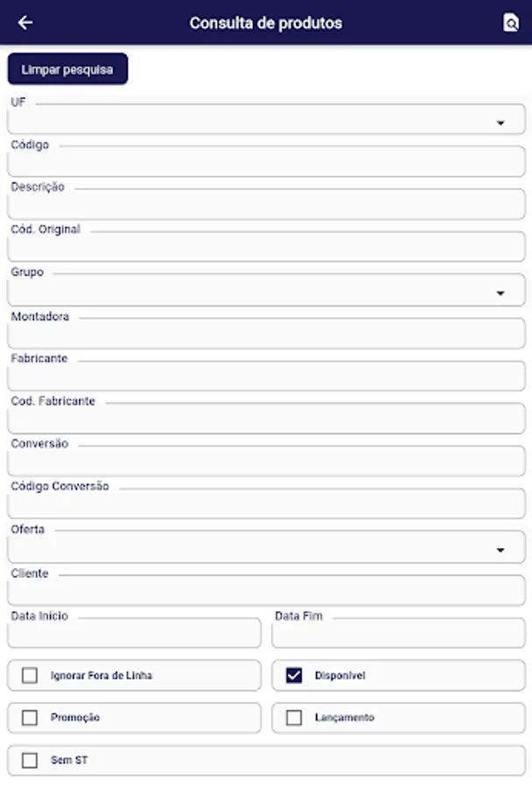The image size is (532, 788).
Task: Expand the Grupo dropdown list
Action: [x=500, y=292]
